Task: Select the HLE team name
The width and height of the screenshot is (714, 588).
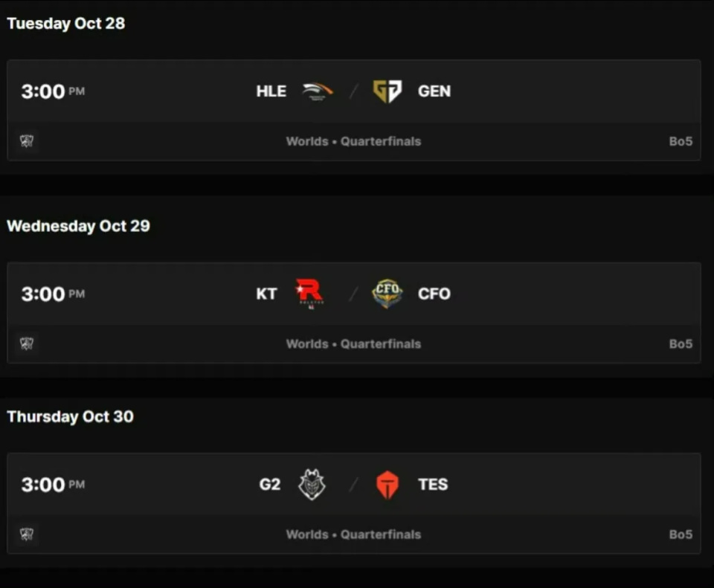Action: [x=271, y=91]
